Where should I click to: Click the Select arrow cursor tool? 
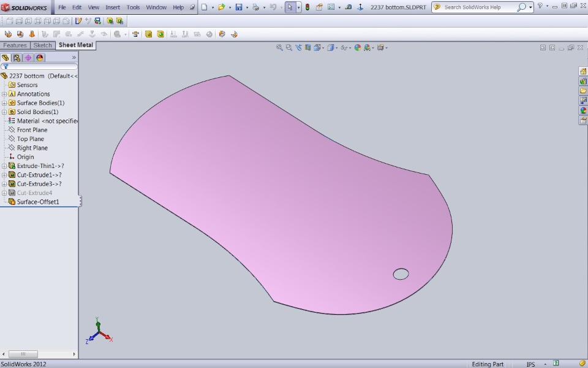pos(290,7)
